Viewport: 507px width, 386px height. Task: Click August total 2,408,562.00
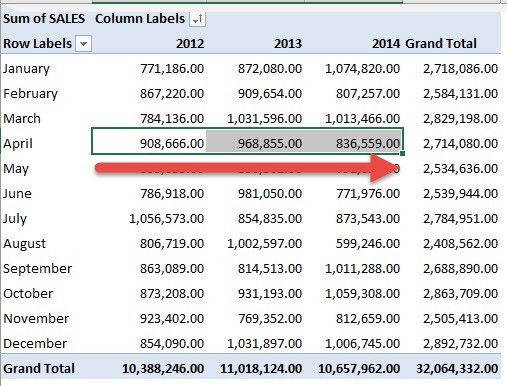461,244
